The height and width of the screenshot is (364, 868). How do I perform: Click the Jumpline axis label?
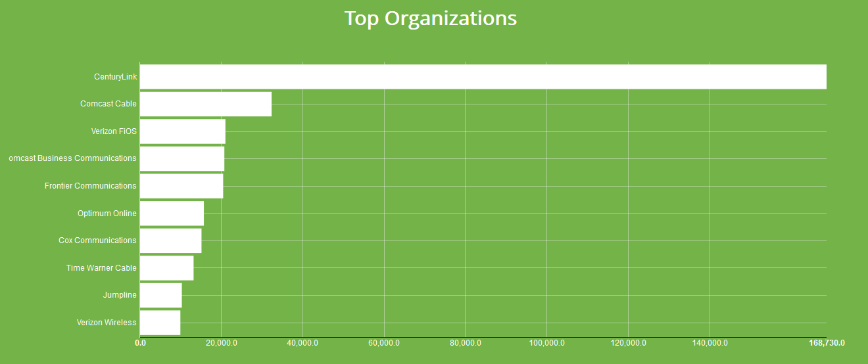(120, 295)
